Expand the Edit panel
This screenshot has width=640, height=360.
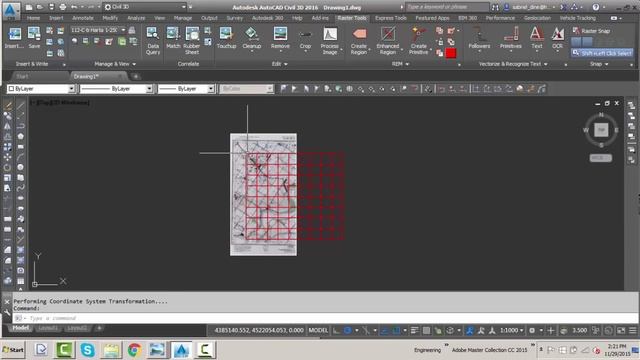click(x=280, y=64)
